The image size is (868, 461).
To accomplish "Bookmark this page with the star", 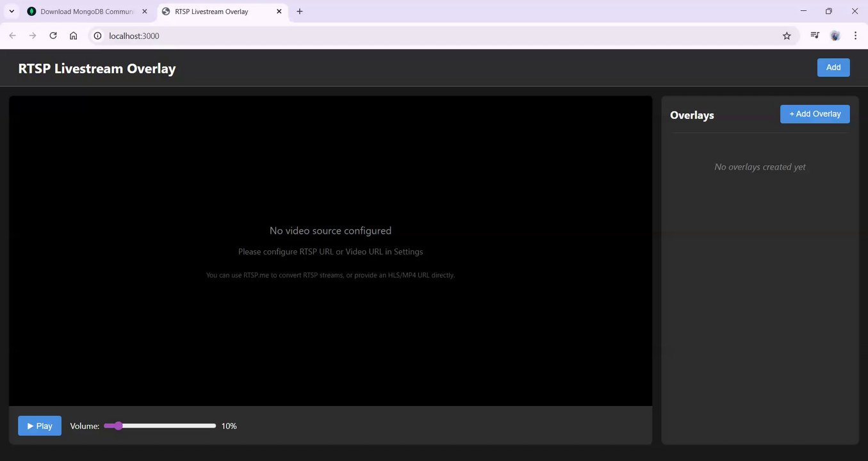I will coord(787,36).
